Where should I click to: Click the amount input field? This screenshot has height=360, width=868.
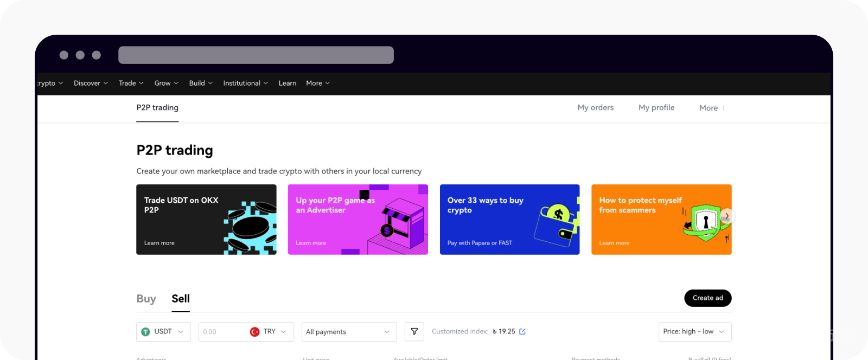click(222, 332)
